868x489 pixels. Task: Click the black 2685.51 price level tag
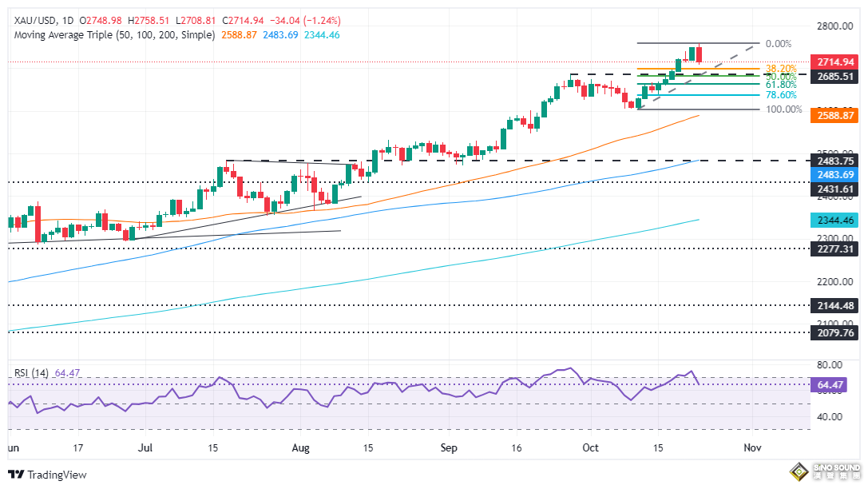click(834, 77)
